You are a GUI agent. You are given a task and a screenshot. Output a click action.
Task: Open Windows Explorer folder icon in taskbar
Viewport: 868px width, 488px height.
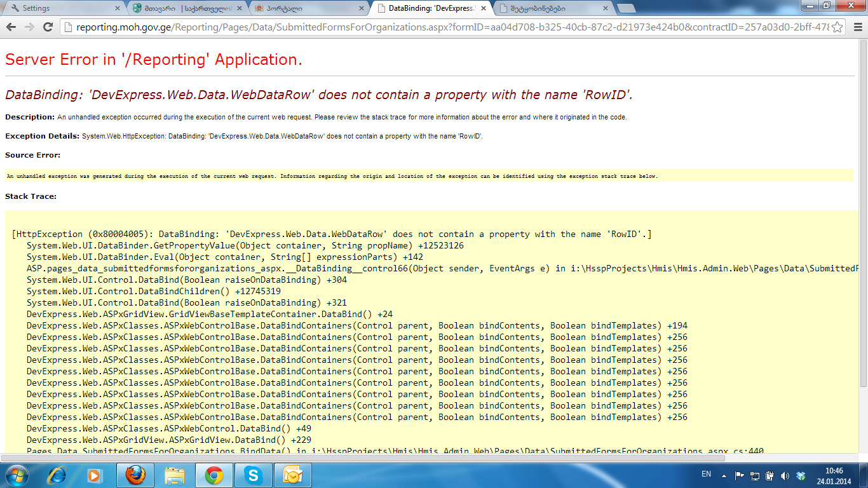coord(174,475)
